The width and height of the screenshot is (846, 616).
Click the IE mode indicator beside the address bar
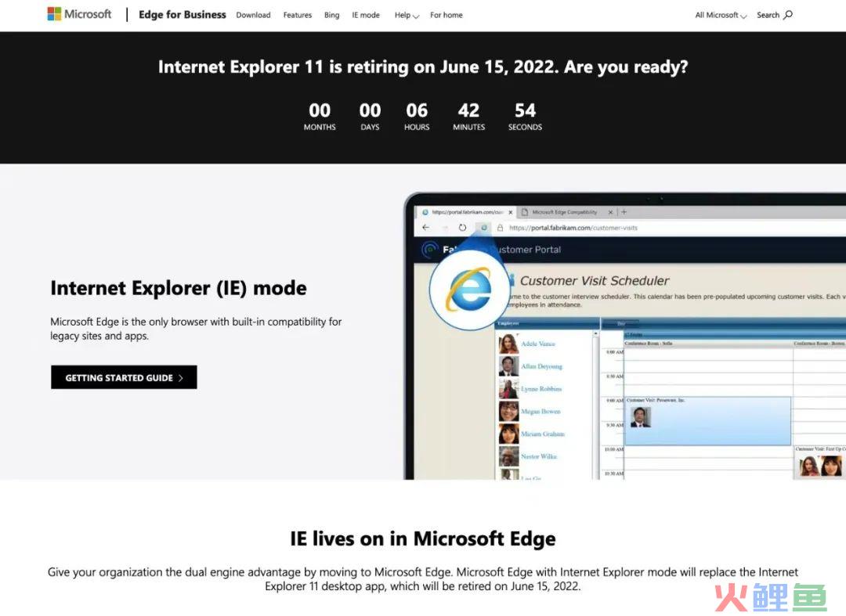click(x=483, y=228)
